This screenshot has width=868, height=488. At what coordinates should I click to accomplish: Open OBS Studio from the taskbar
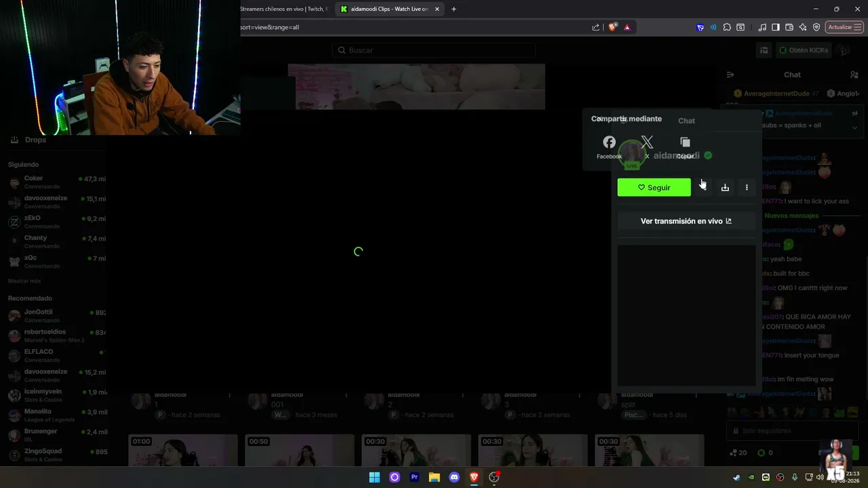click(494, 477)
